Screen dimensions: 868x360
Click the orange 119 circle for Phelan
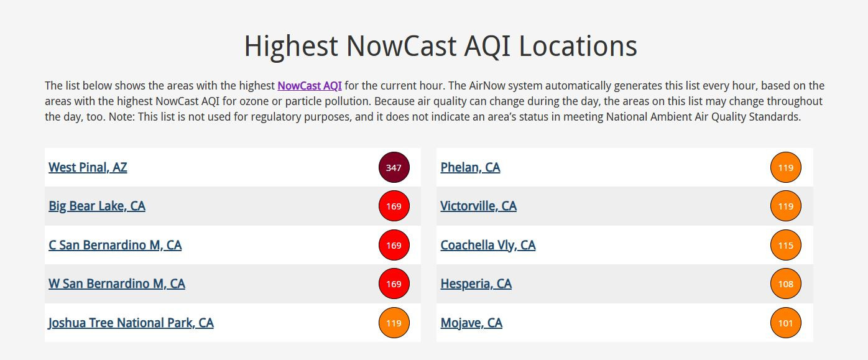click(x=786, y=167)
